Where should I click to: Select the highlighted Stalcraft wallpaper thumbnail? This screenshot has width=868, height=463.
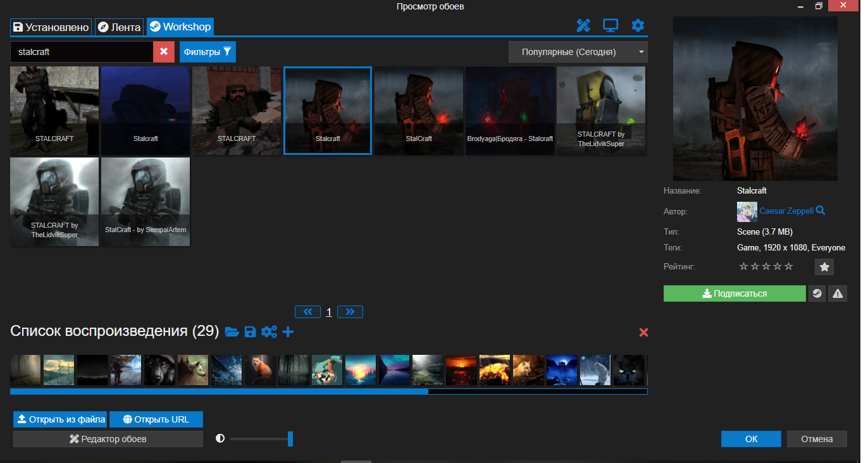(328, 111)
